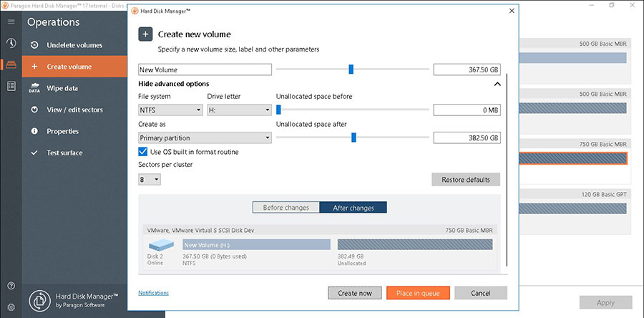Image resolution: width=644 pixels, height=318 pixels.
Task: Switch to Before changes tab
Action: tap(286, 208)
